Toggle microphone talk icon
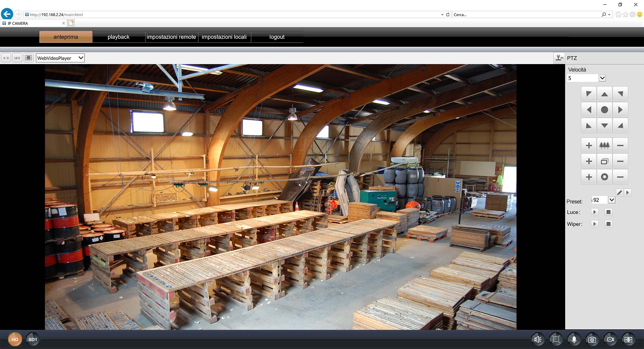 tap(574, 340)
